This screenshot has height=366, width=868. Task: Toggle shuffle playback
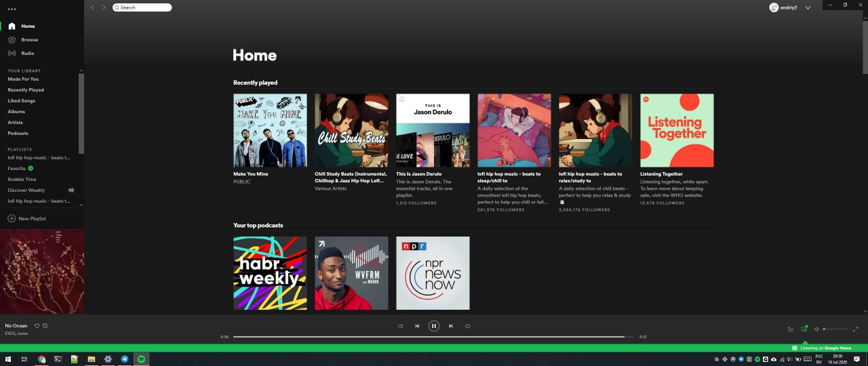pos(400,326)
